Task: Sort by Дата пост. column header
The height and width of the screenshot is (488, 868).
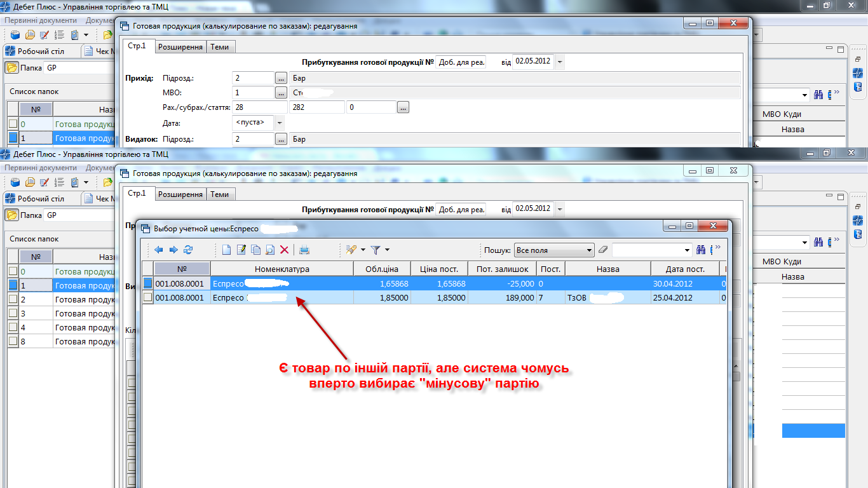Action: [x=685, y=269]
